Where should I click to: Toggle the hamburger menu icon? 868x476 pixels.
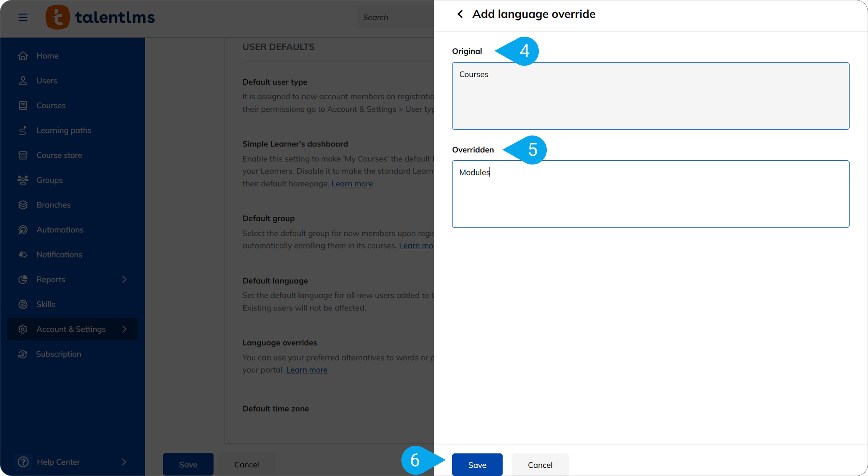(x=23, y=17)
